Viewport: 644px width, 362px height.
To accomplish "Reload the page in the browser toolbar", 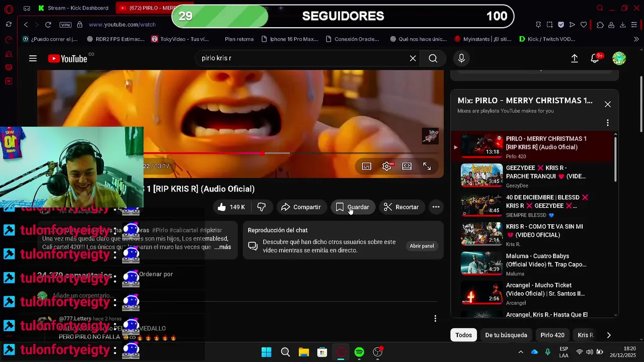I will pyautogui.click(x=48, y=24).
